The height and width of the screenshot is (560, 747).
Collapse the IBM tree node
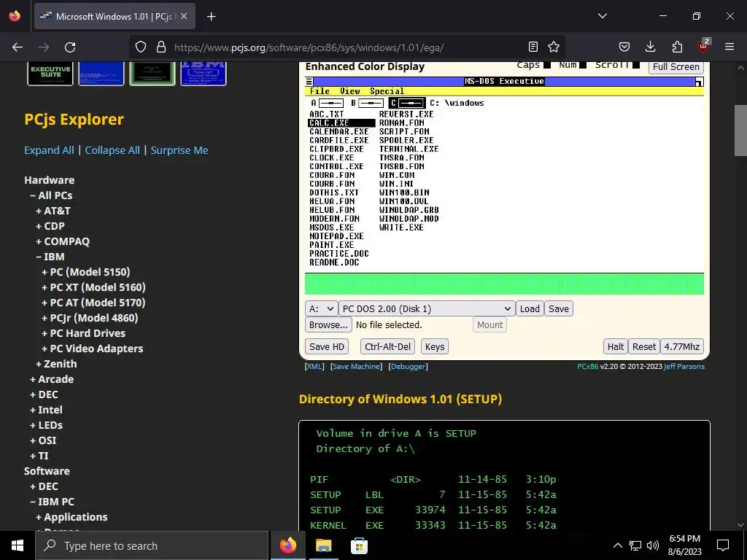[x=50, y=257]
